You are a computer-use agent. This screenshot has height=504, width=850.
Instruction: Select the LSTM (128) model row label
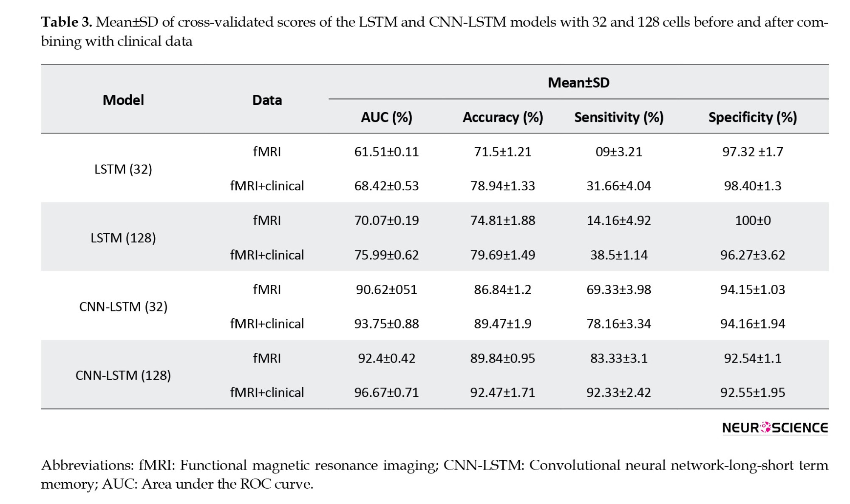pyautogui.click(x=123, y=238)
